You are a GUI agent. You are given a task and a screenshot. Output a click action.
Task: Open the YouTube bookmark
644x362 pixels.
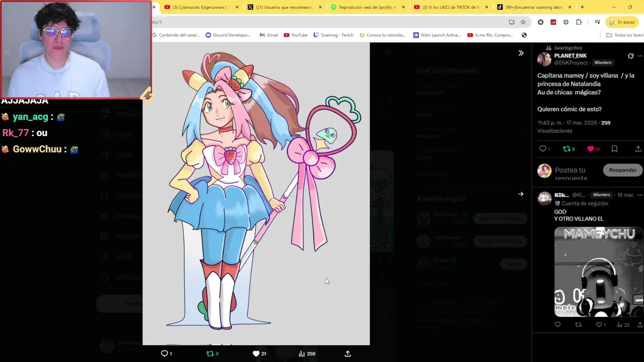pyautogui.click(x=295, y=35)
